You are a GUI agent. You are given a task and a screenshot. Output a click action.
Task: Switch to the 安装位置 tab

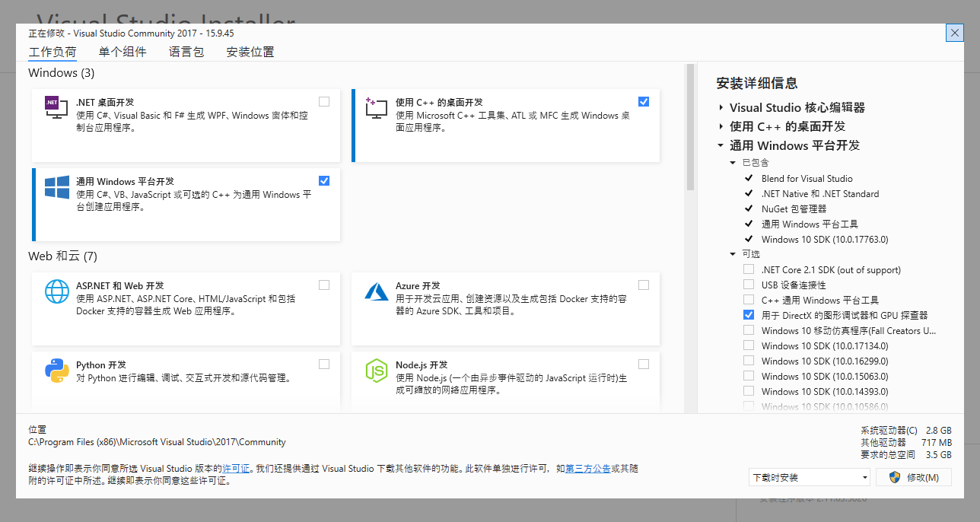point(250,53)
